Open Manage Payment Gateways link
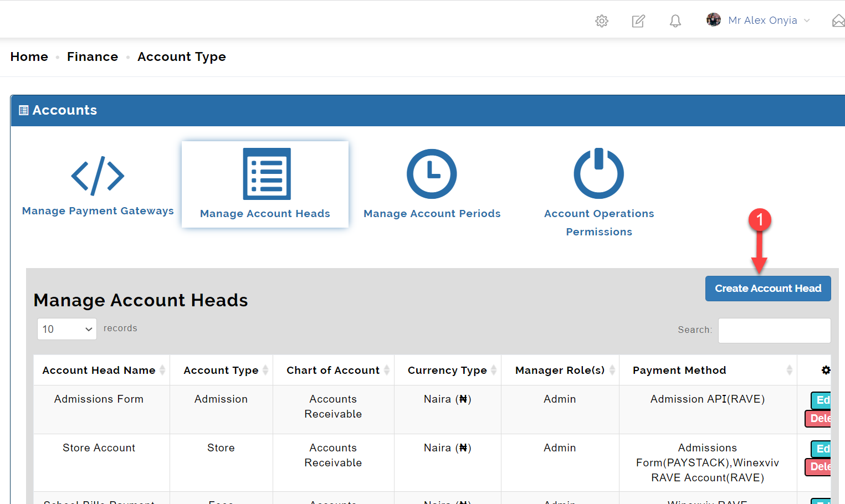Viewport: 845px width, 504px height. click(x=98, y=210)
